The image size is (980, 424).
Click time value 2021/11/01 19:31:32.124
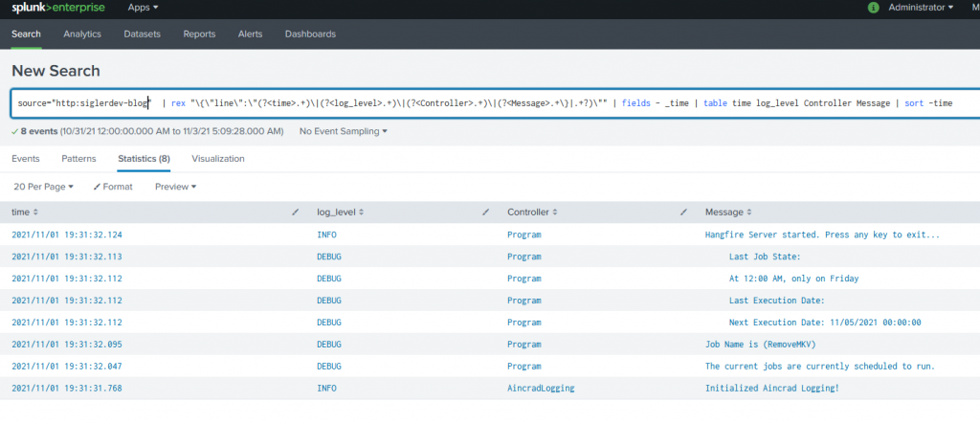(67, 234)
